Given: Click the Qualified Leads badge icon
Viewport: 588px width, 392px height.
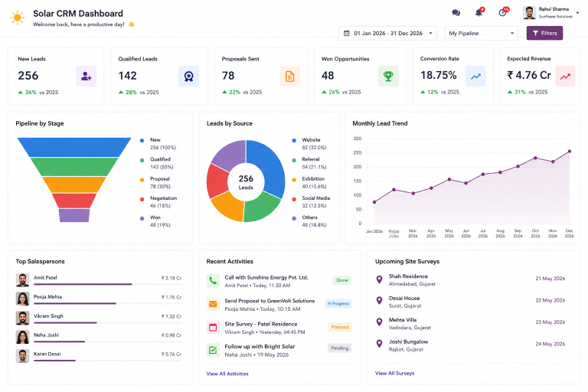Looking at the screenshot, I should pos(188,76).
